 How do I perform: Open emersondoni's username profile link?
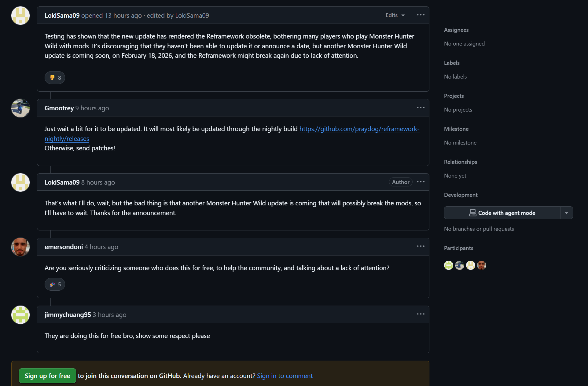point(64,247)
